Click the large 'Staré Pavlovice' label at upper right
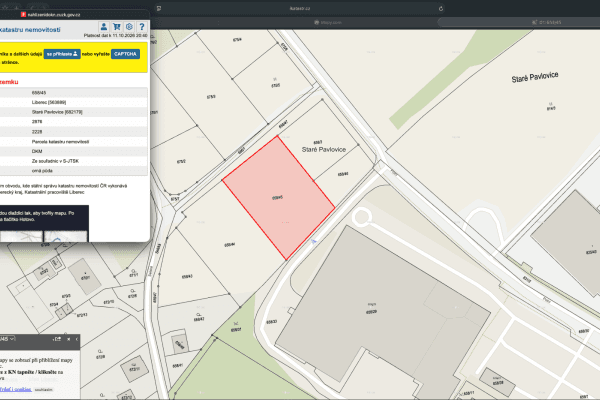 [x=535, y=77]
